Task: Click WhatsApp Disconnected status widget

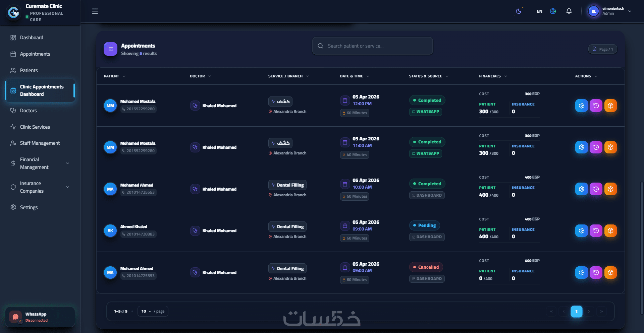Action: point(40,317)
